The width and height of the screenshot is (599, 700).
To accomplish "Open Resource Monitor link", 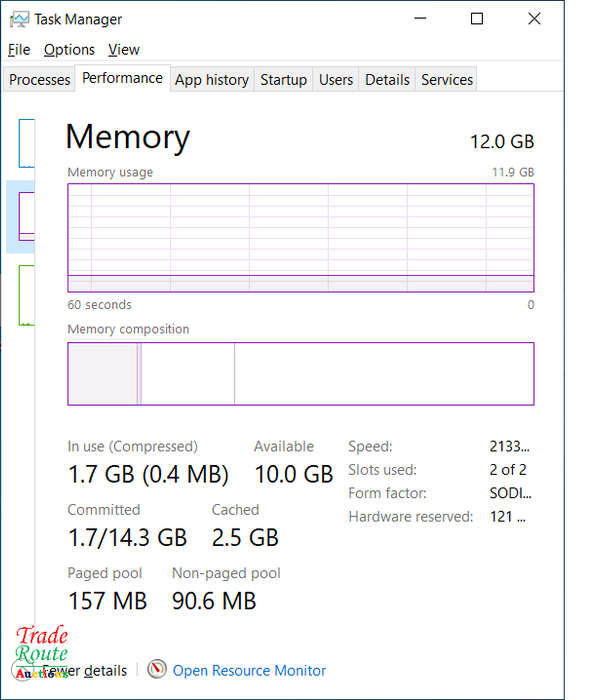I will (x=249, y=671).
